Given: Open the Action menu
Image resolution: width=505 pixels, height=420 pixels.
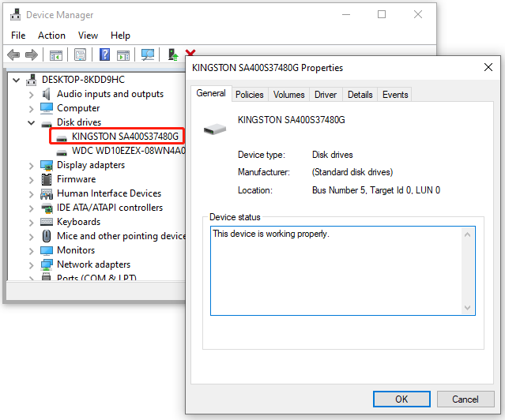Looking at the screenshot, I should point(51,36).
